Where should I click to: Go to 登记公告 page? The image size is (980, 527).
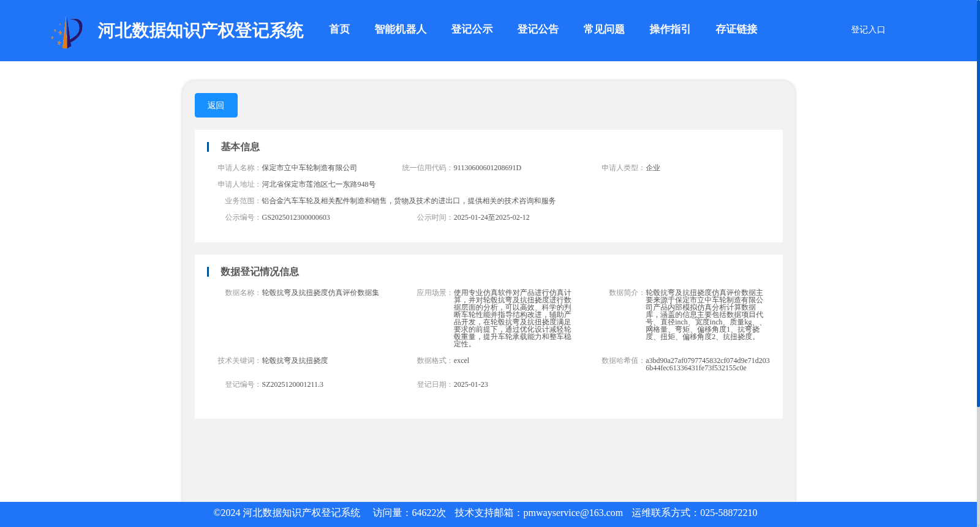point(538,29)
